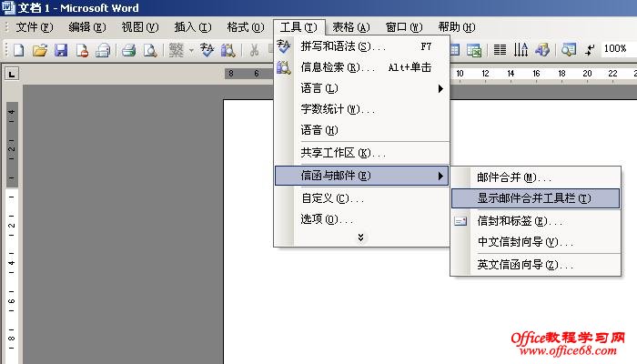Viewport: 637px width, 364px height.
Task: Click the Permission document icon with red sign
Action: [82, 50]
